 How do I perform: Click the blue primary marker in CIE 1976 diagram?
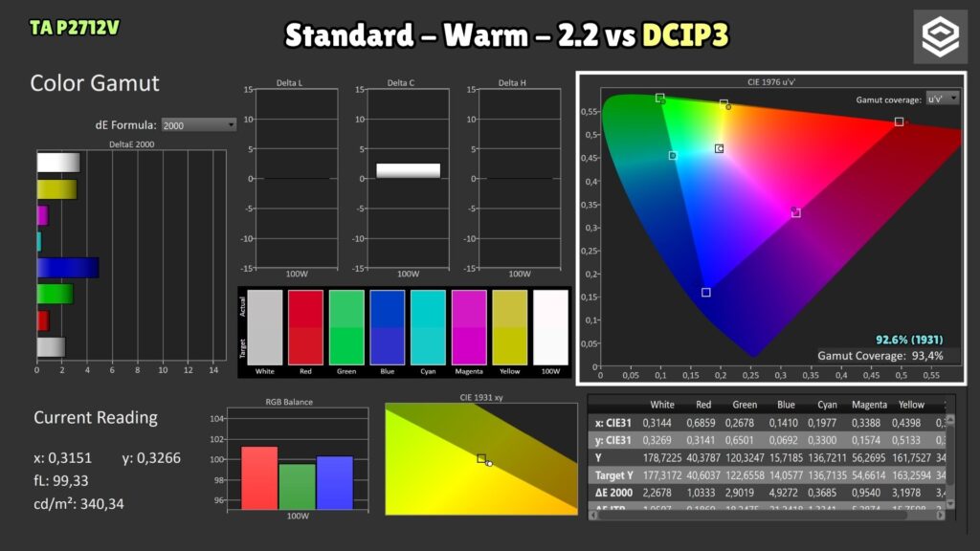(705, 293)
